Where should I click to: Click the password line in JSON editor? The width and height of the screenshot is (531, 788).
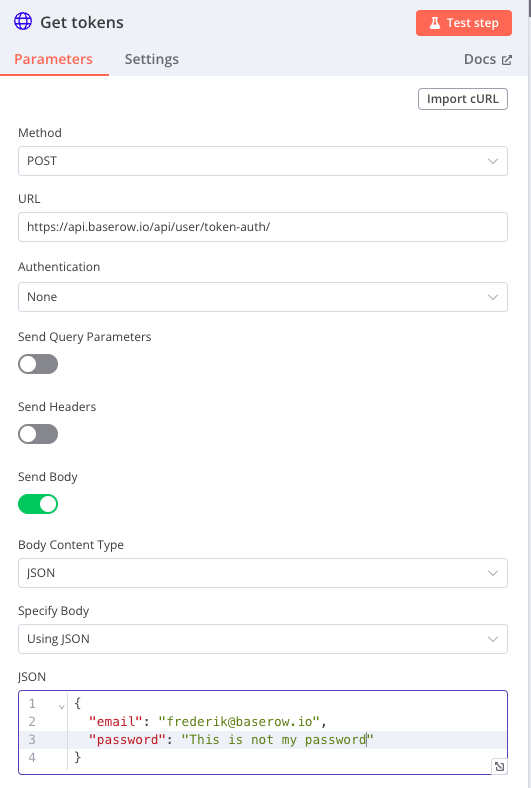(x=287, y=740)
